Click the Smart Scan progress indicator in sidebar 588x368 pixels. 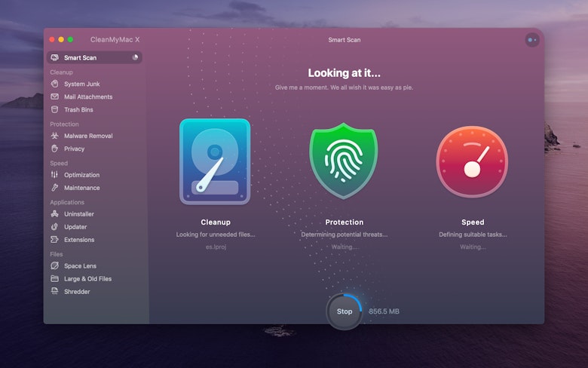135,57
